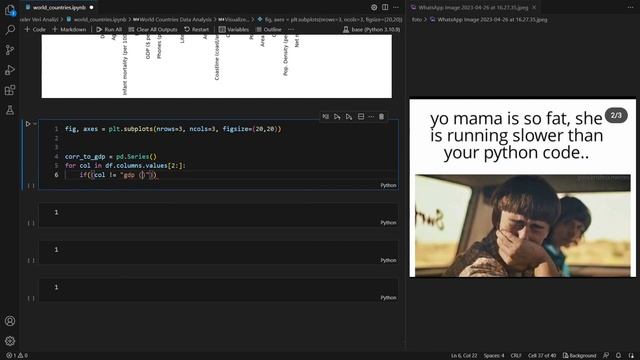
Task: Switch to the WhatsApp Image jpeg tab
Action: click(x=473, y=7)
